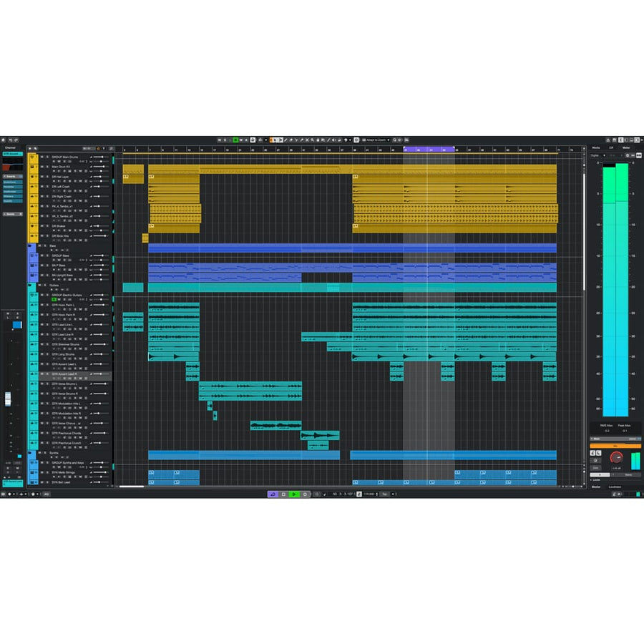Collapse the Bass folder track
Viewport: 644px width, 644px height.
tap(29, 246)
